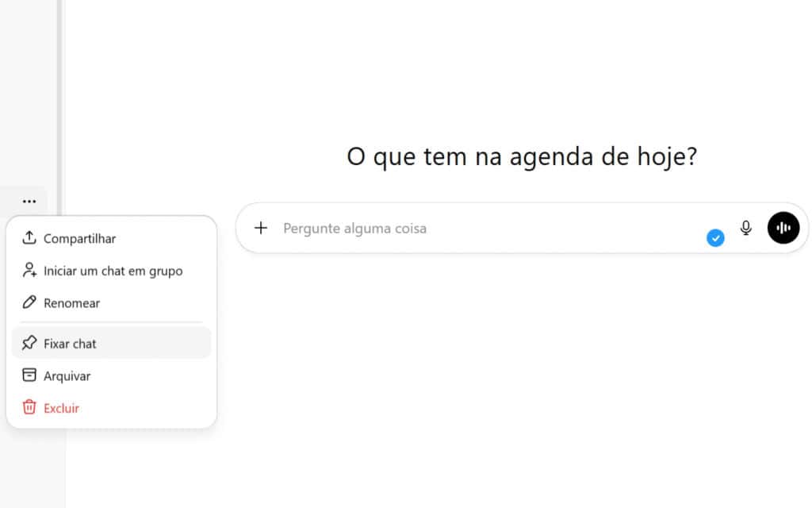Image resolution: width=812 pixels, height=508 pixels.
Task: Click the ellipsis chat options icon
Action: click(29, 201)
